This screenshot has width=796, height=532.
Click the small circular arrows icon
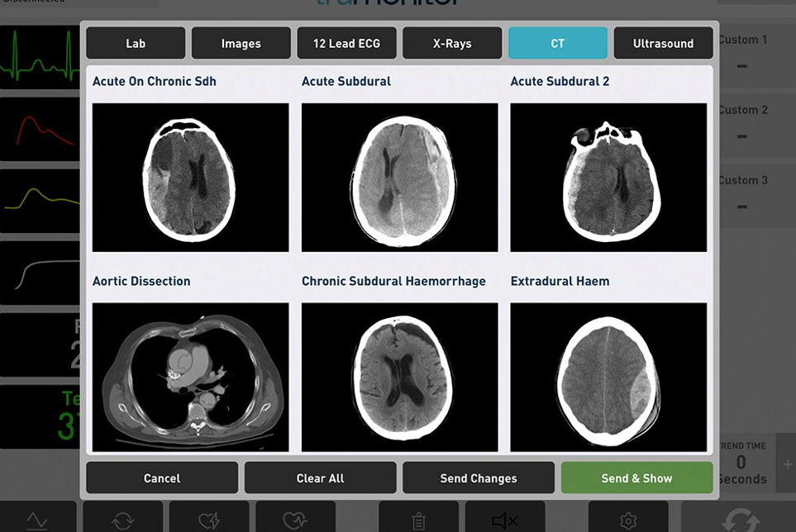tap(122, 520)
